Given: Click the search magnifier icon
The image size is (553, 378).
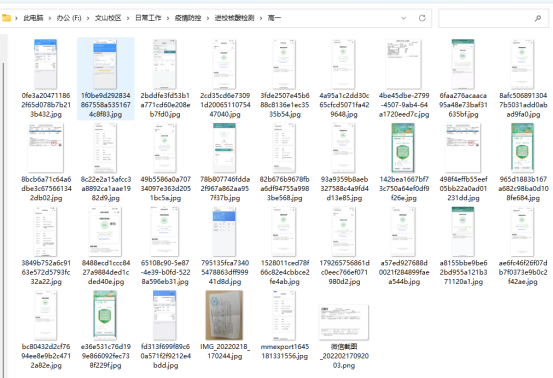Looking at the screenshot, I should coord(537,18).
